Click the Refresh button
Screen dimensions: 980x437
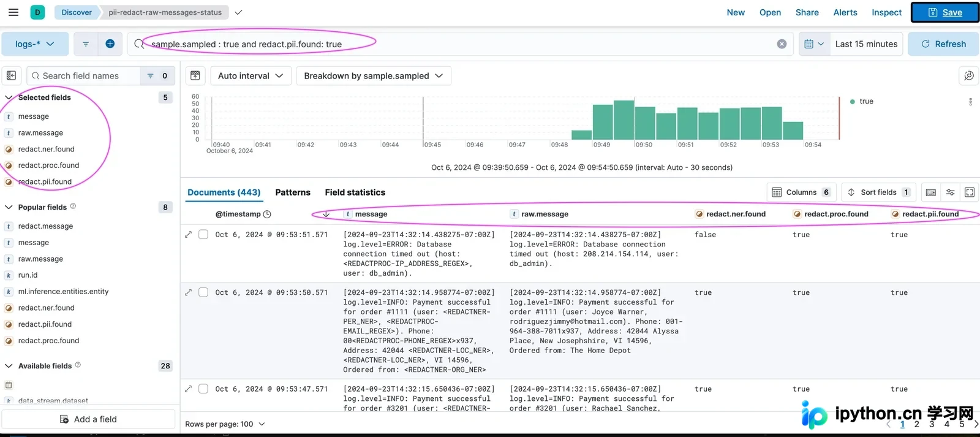(x=943, y=44)
